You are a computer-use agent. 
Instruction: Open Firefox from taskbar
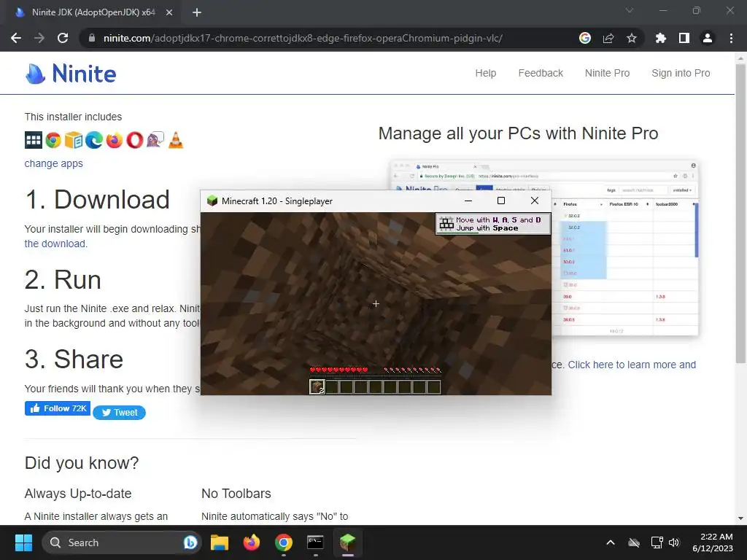click(x=252, y=542)
